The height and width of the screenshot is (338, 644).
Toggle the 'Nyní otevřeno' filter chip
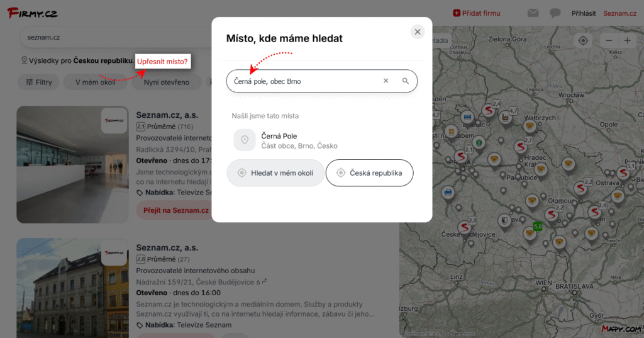tap(166, 82)
